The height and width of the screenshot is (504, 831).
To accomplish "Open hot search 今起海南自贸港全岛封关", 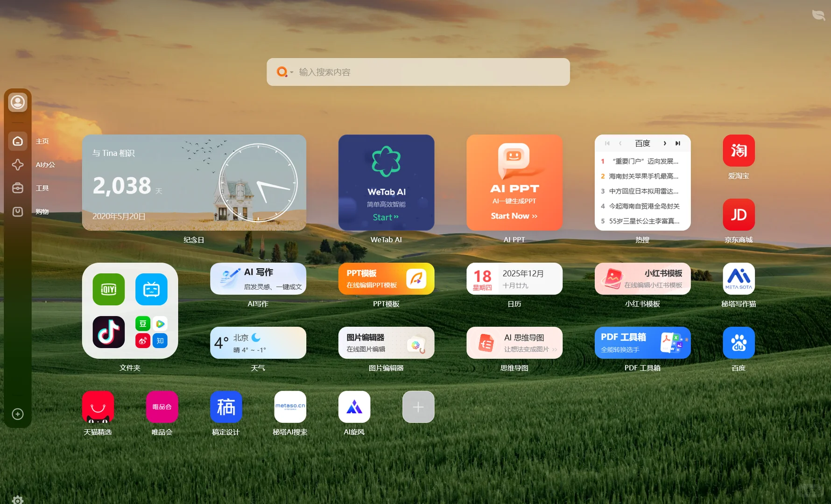I will coord(642,206).
